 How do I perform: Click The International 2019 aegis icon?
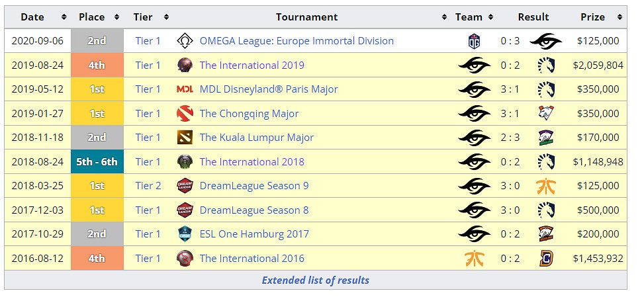click(x=185, y=65)
